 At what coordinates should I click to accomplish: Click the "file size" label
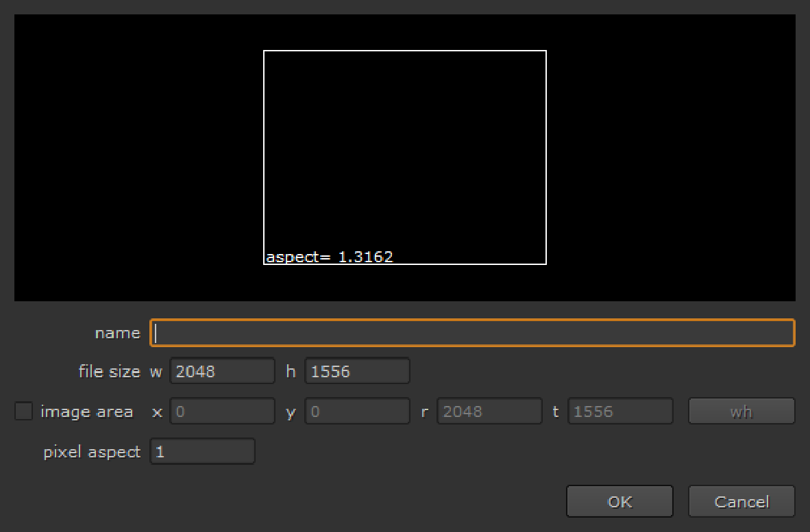click(x=109, y=371)
